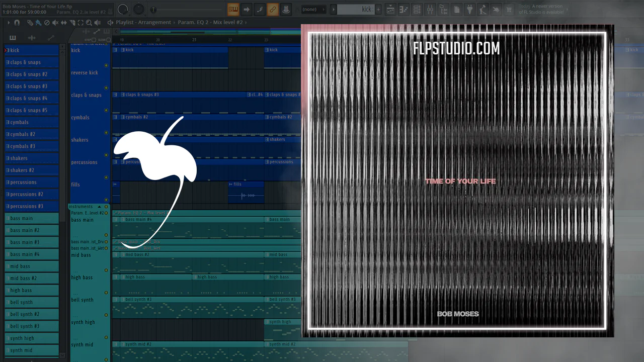
Task: Select the synth mid pattern in picker
Action: coord(32,350)
